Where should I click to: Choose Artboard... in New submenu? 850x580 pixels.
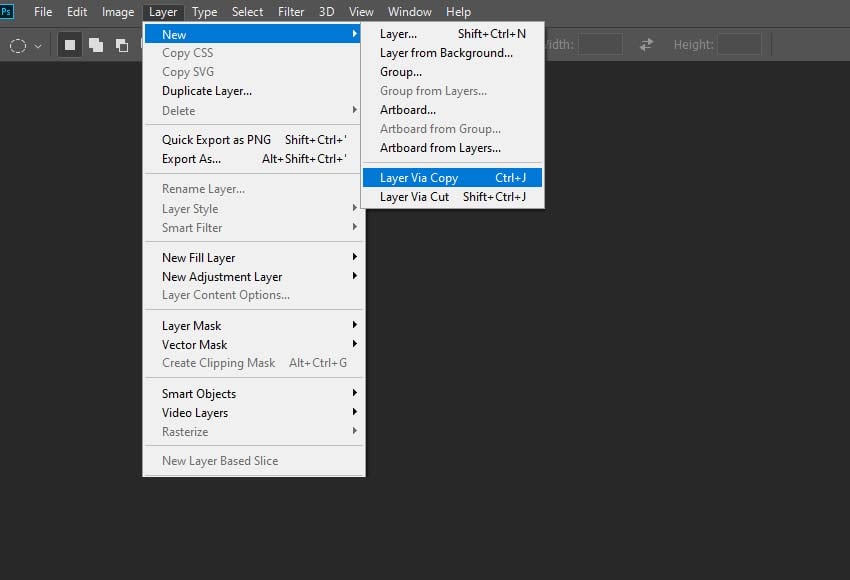[453, 109]
